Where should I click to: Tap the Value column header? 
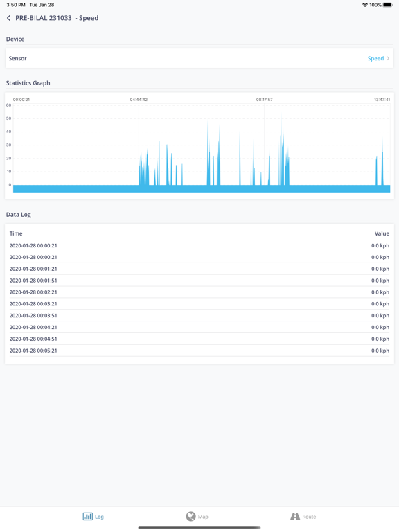pyautogui.click(x=382, y=233)
